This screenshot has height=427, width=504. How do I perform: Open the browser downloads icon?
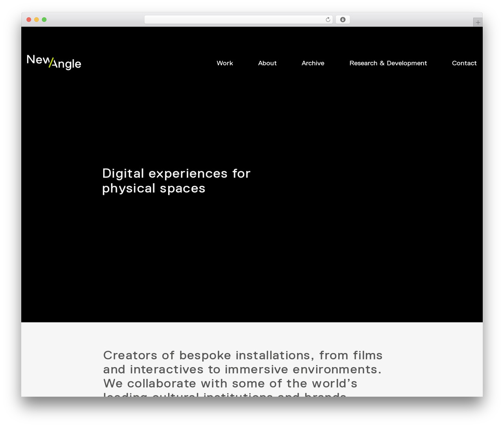tap(343, 20)
